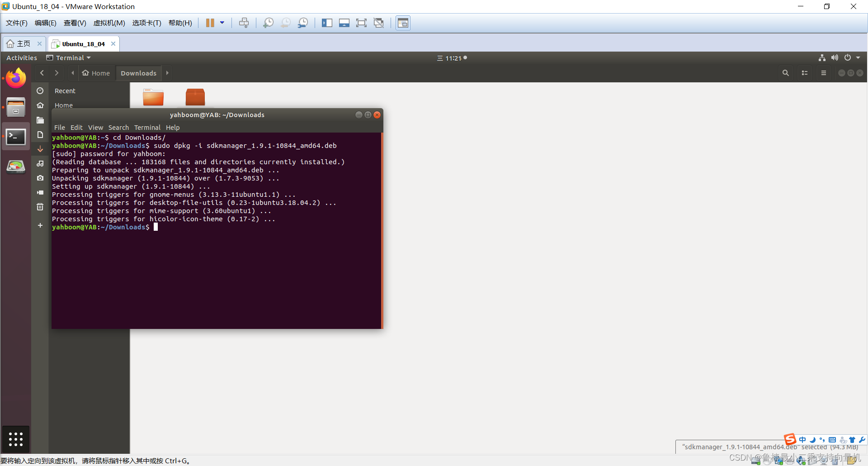Open the 编辑(E) menu

pyautogui.click(x=46, y=23)
